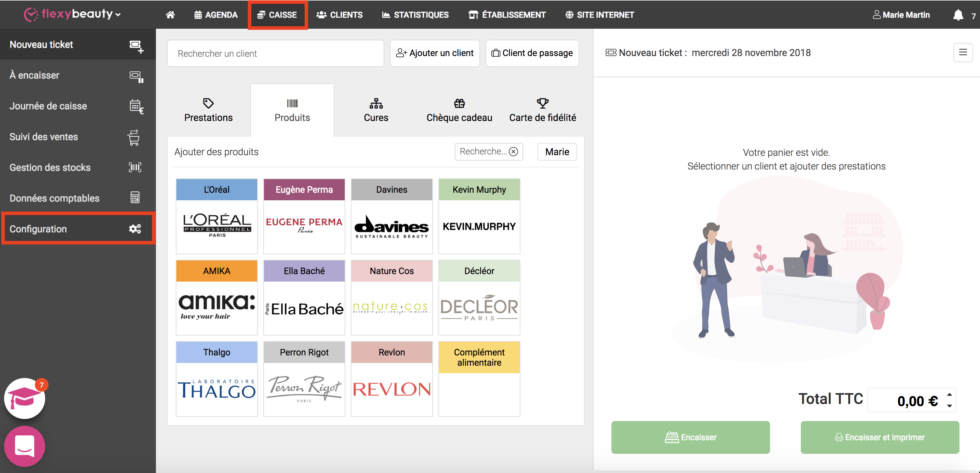Select the L'Oréal brand tile
Screen dimensions: 980x473
coord(216,216)
